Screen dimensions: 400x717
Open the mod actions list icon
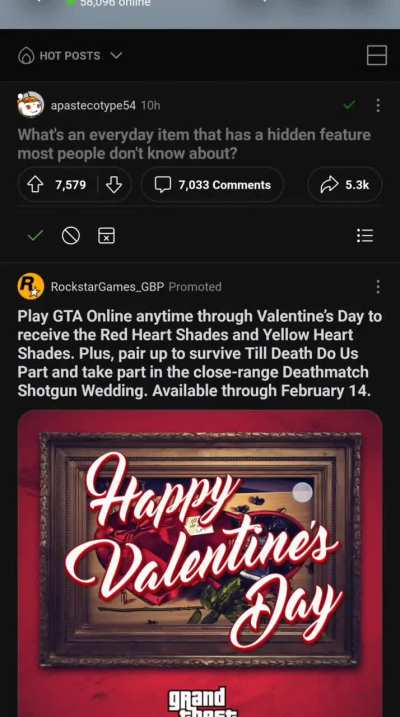pos(365,235)
